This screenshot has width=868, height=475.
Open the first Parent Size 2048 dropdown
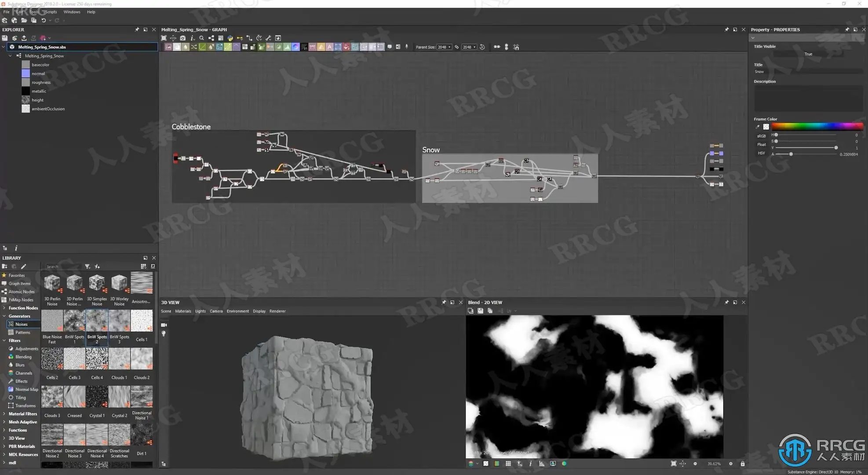[x=444, y=47]
